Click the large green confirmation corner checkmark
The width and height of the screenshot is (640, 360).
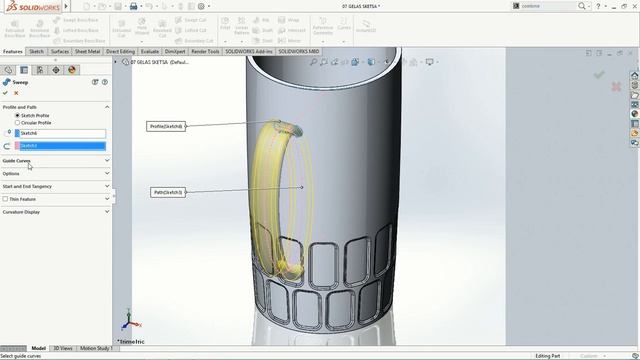click(x=599, y=74)
